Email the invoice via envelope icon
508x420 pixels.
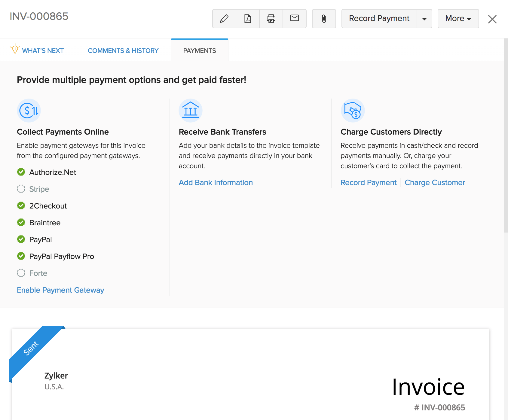(x=295, y=18)
